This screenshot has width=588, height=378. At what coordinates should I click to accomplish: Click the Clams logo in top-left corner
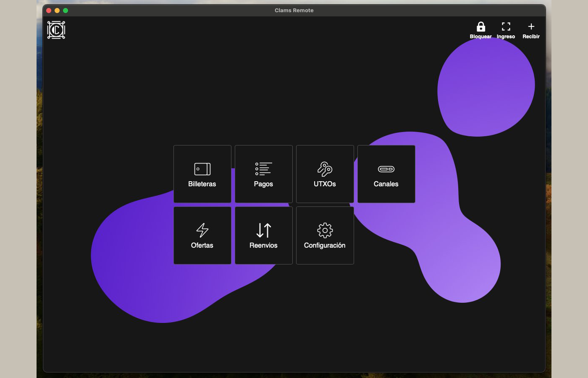click(x=56, y=30)
